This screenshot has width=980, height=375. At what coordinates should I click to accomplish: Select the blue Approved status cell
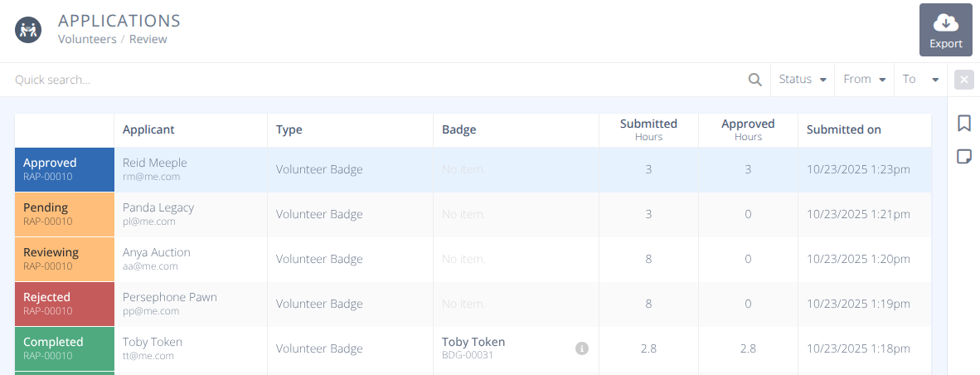click(x=65, y=169)
